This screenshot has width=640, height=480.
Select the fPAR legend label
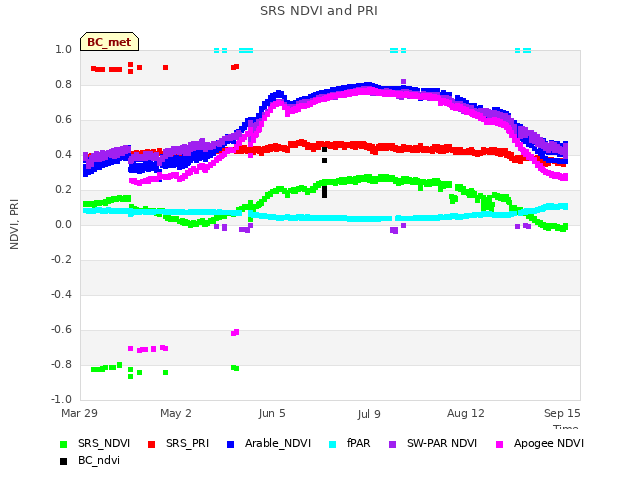point(359,443)
